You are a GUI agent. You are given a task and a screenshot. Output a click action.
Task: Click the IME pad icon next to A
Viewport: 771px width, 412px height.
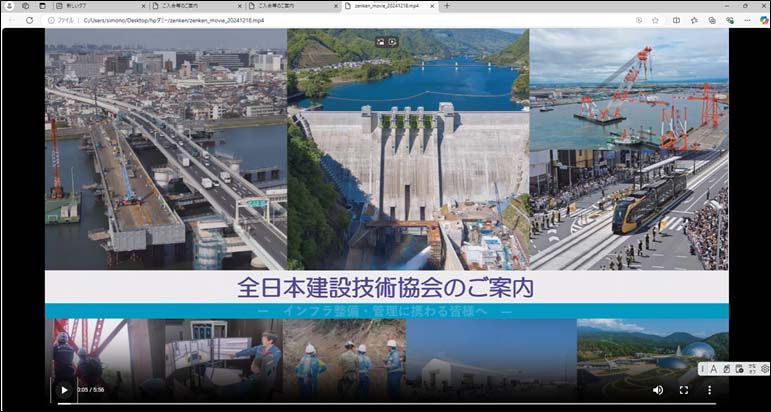pyautogui.click(x=727, y=369)
